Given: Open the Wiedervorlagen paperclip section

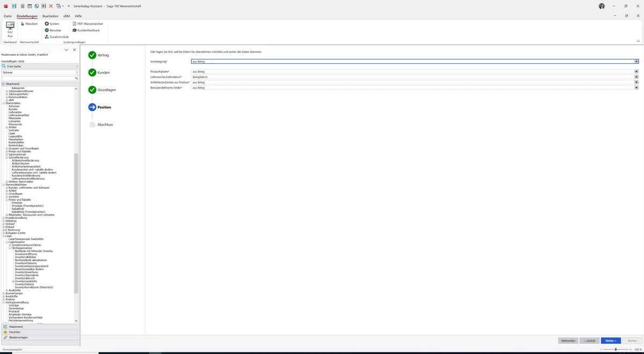Looking at the screenshot, I should coord(40,337).
